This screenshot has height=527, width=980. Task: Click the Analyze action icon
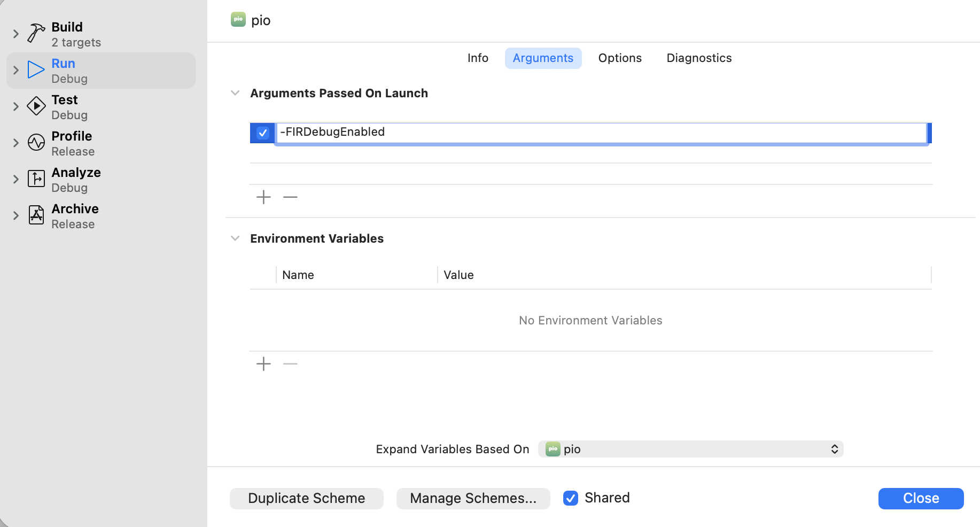pos(36,179)
